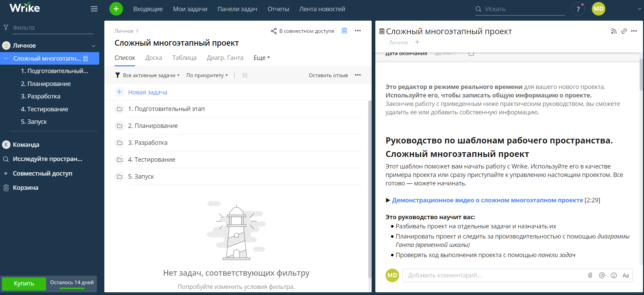Image resolution: width=644 pixels, height=295 pixels.
Task: Select 2. Планирование in sidebar tree
Action: point(46,84)
